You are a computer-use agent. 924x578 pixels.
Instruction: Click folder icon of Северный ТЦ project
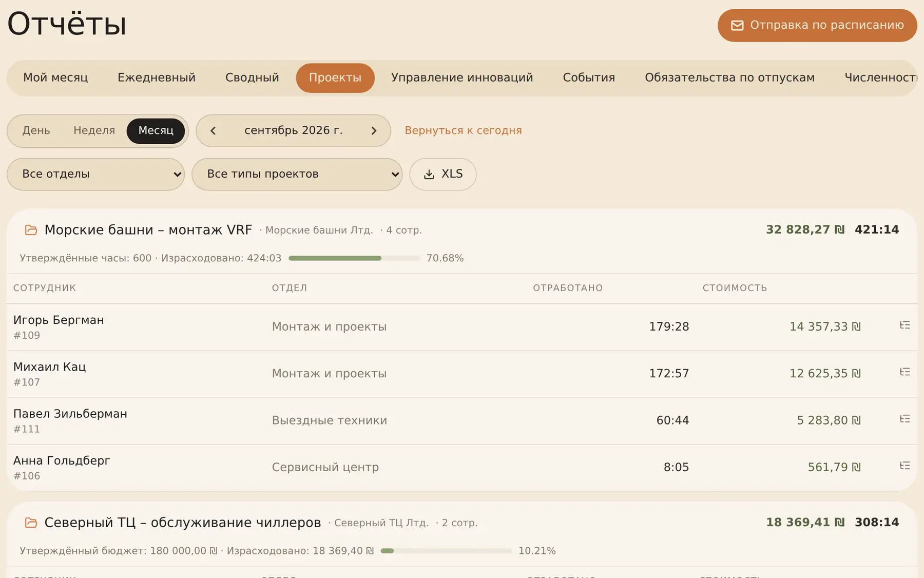(31, 523)
